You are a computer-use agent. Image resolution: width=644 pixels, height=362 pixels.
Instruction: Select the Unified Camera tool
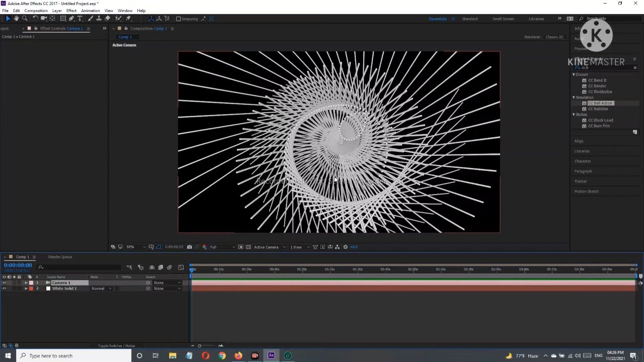(x=44, y=19)
